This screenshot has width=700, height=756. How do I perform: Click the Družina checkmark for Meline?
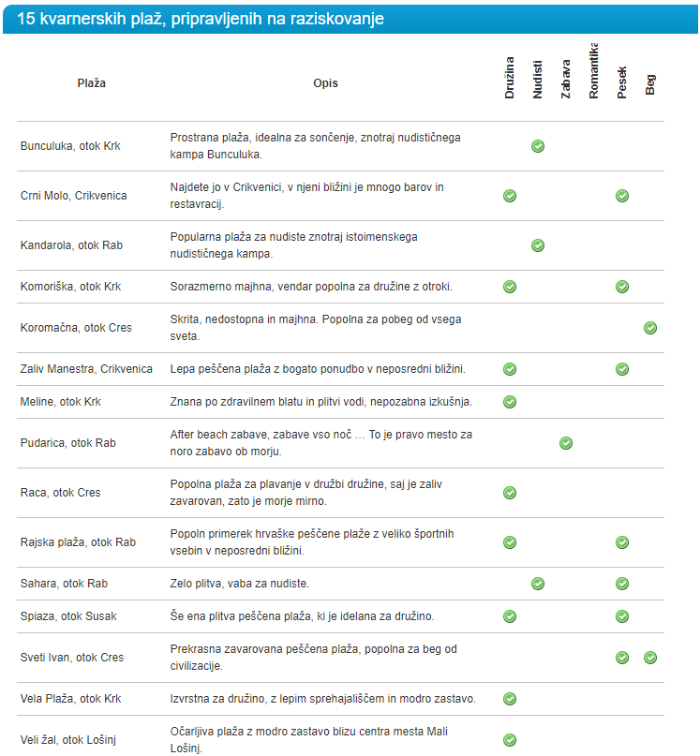(510, 402)
